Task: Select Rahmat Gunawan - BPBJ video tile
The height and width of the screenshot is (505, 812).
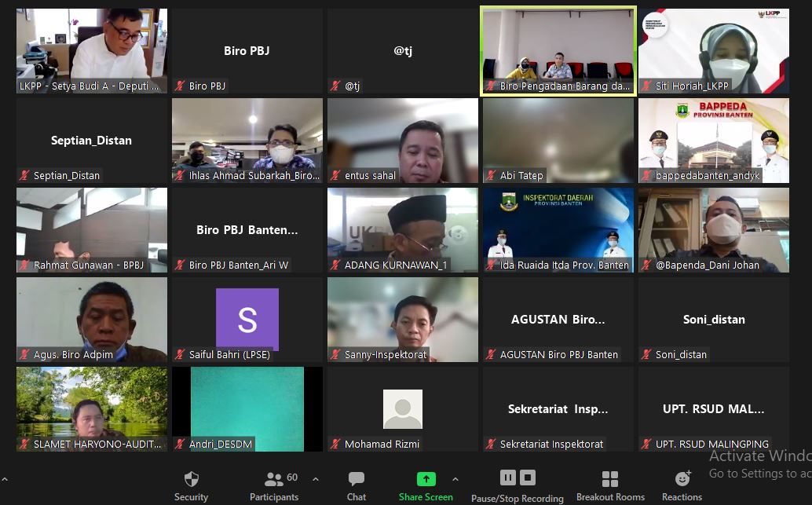Action: [91, 229]
